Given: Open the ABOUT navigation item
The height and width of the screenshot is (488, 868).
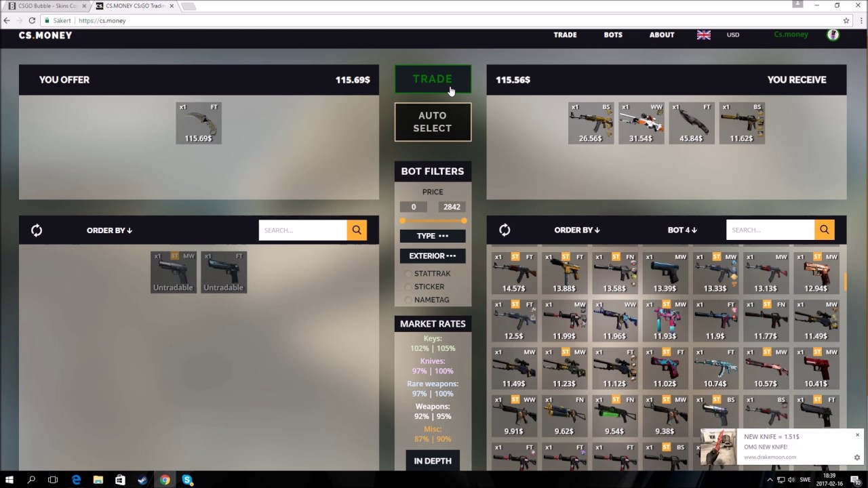Looking at the screenshot, I should pyautogui.click(x=662, y=35).
